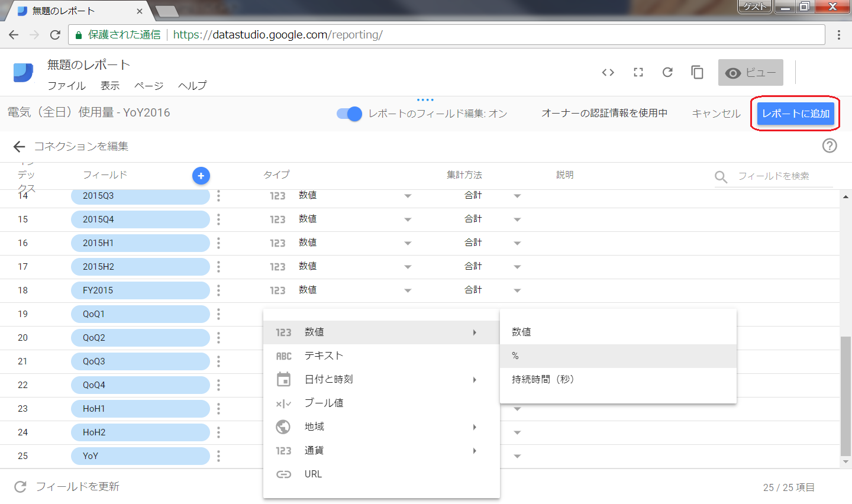This screenshot has width=852, height=504.
Task: Expand 通貨 type submenu
Action: (382, 451)
